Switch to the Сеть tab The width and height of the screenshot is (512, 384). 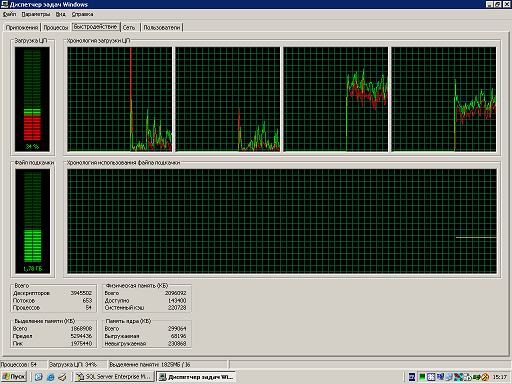coord(129,27)
